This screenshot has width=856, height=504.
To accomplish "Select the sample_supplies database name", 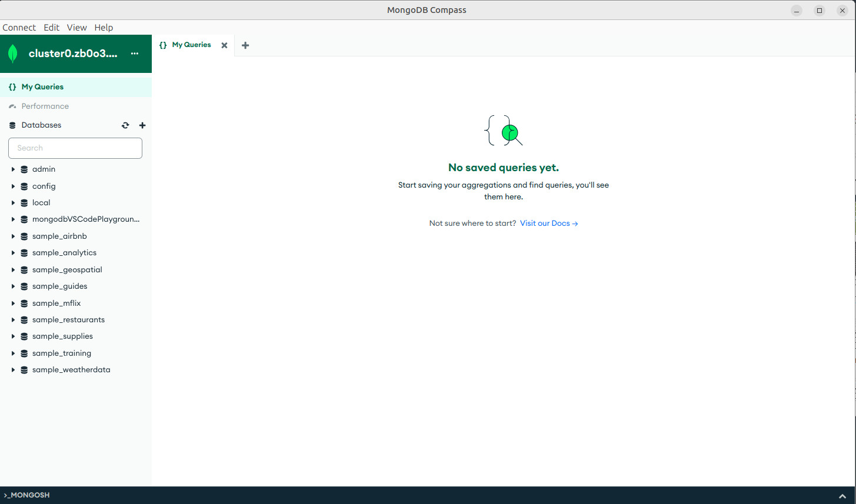I will pyautogui.click(x=62, y=336).
